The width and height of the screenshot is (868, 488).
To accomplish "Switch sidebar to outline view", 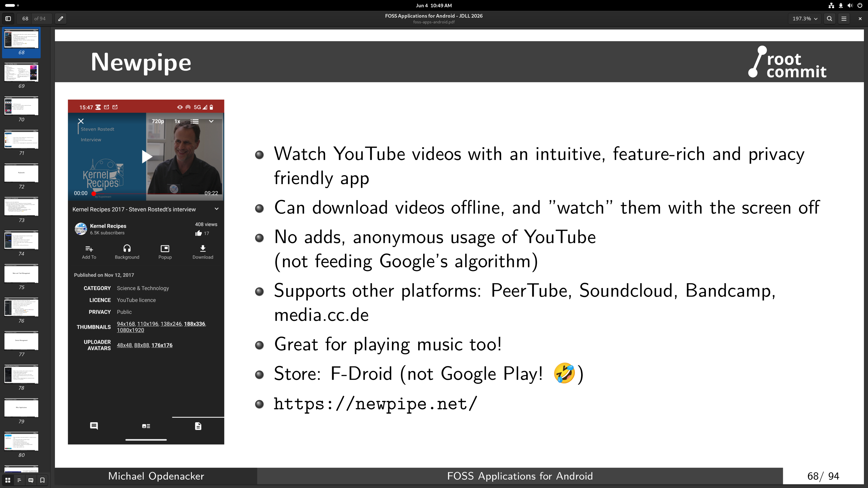I will click(19, 480).
